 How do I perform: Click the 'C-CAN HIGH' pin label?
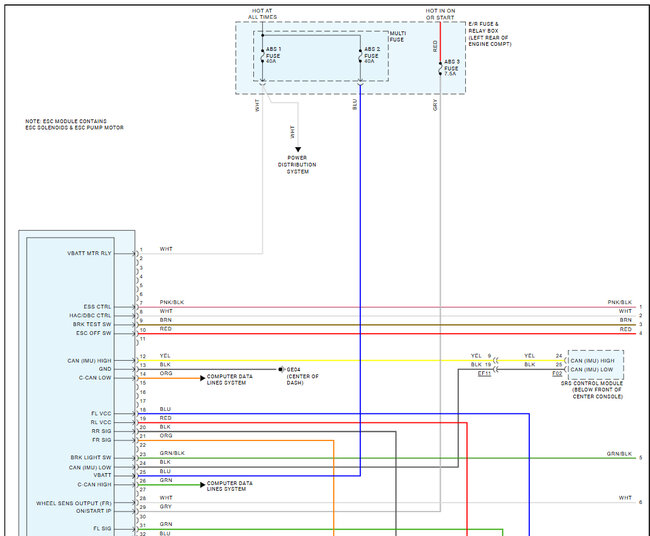tap(94, 485)
